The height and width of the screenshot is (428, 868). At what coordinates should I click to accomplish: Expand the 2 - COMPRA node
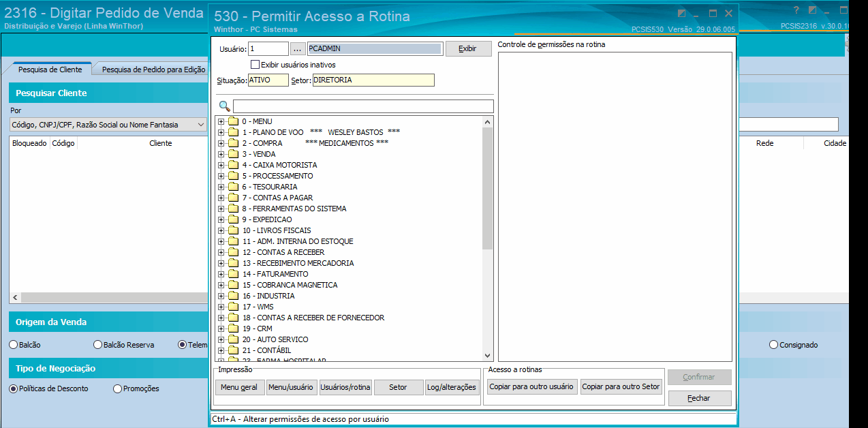point(221,143)
